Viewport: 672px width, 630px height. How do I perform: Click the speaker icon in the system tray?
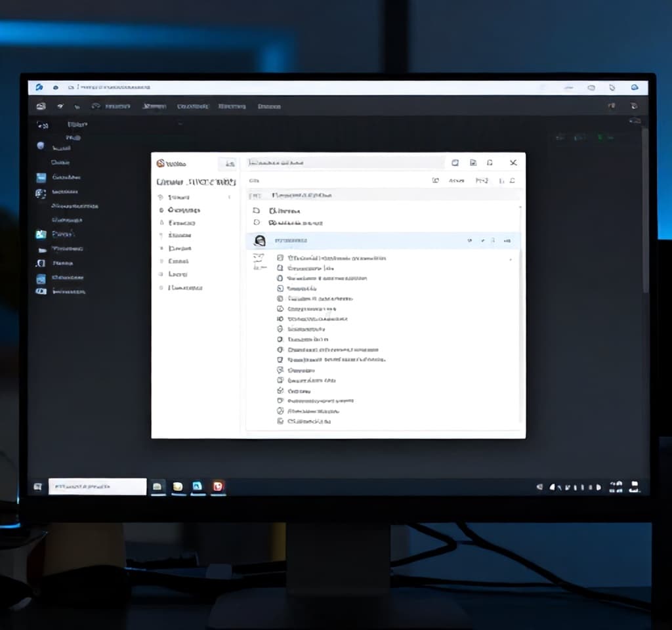tap(539, 487)
